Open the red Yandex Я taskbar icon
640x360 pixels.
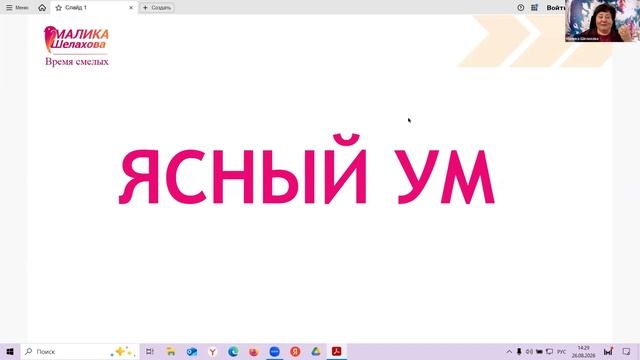pyautogui.click(x=295, y=351)
